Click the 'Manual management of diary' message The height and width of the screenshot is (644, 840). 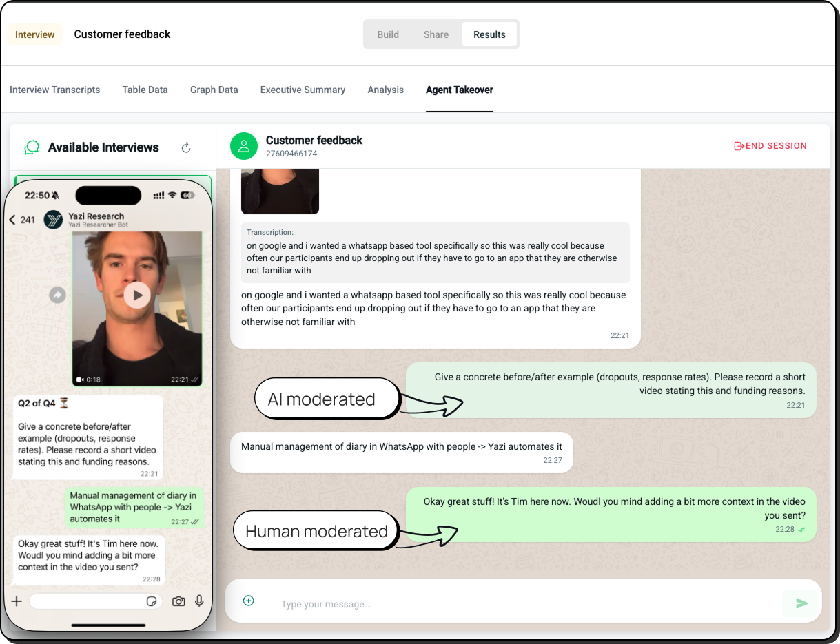[x=401, y=453]
